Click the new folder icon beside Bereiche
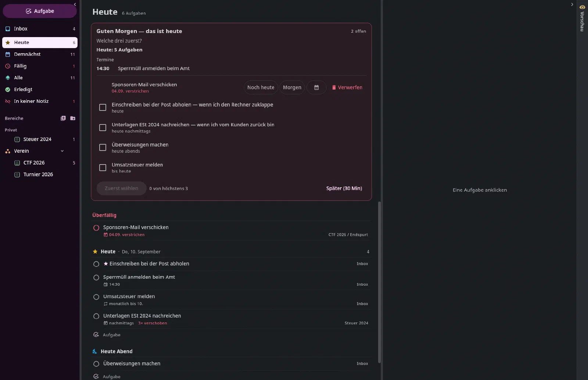 (73, 118)
